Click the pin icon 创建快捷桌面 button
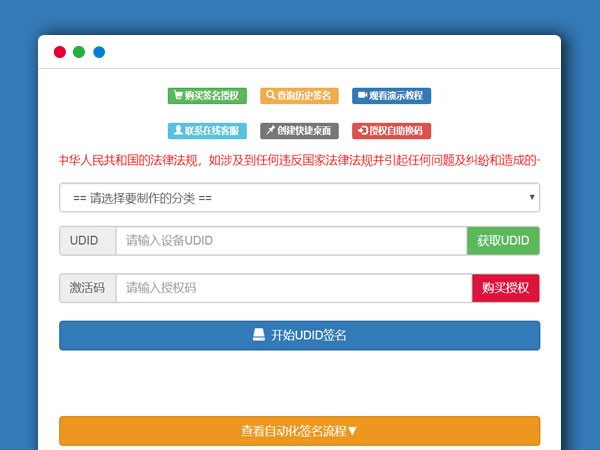This screenshot has height=450, width=600. (299, 130)
